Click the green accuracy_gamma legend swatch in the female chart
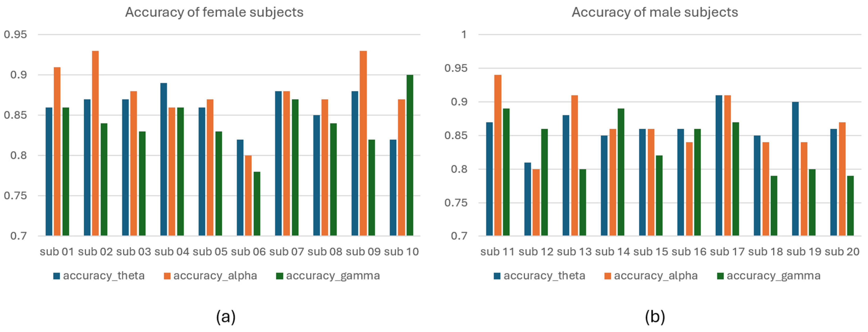868x332 pixels. [x=279, y=276]
